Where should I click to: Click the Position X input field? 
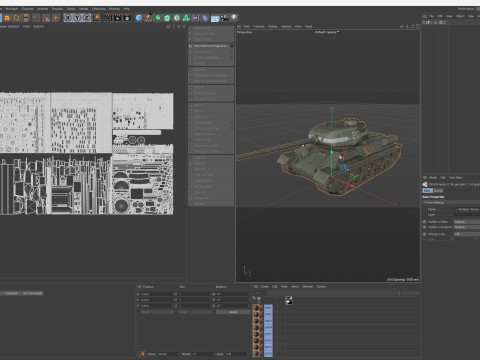click(156, 294)
